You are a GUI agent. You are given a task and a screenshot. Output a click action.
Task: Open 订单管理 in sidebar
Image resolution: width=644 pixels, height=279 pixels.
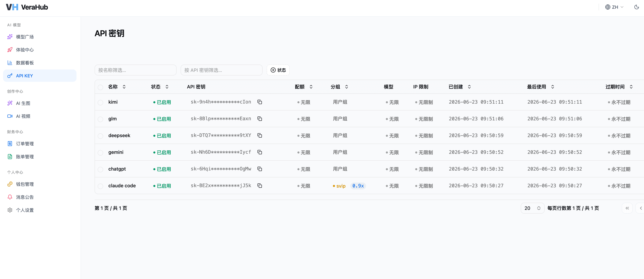(x=40, y=144)
